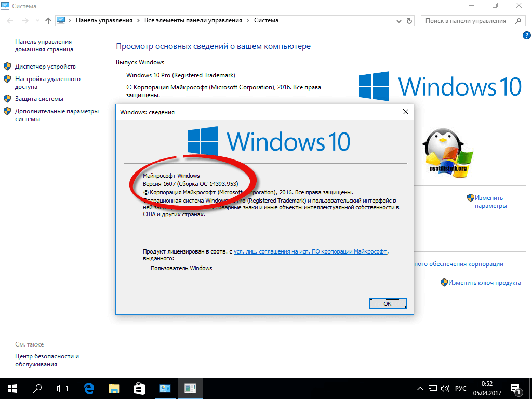The image size is (532, 399).
Task: Expand chevron after Панель управления breadcrumb
Action: (x=138, y=21)
